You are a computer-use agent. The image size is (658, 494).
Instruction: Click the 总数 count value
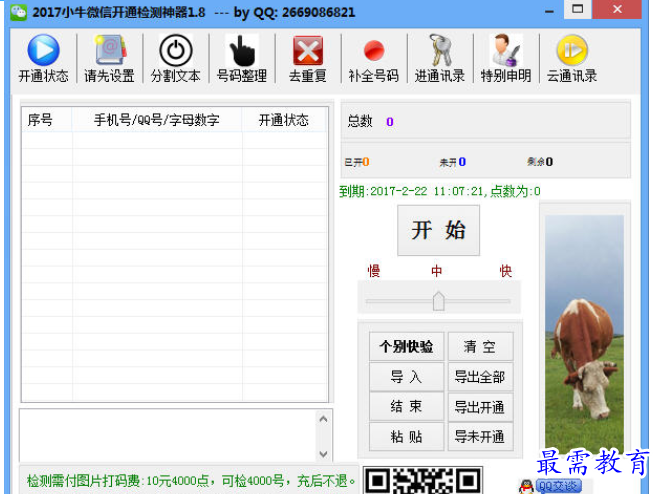point(389,122)
